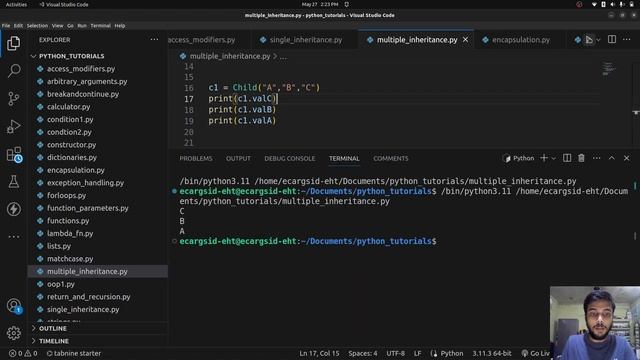
Task: Open run options dropdown arrow
Action: click(598, 40)
